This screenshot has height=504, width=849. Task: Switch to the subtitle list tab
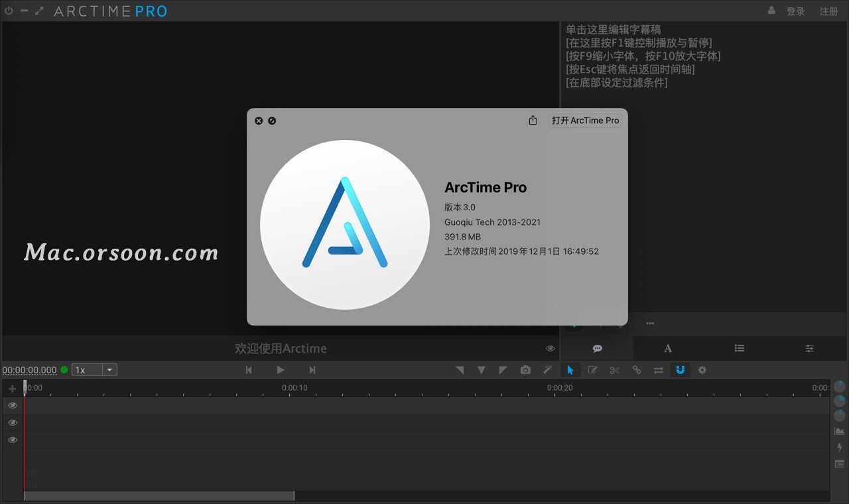[x=739, y=348]
